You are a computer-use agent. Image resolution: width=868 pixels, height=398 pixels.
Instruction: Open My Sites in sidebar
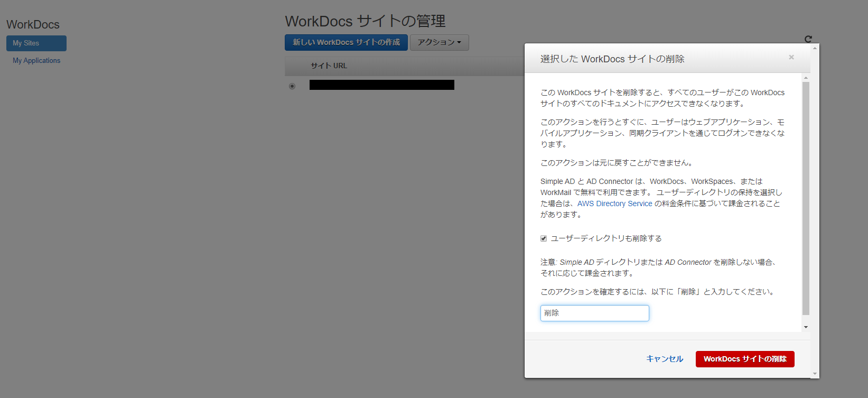tap(36, 43)
